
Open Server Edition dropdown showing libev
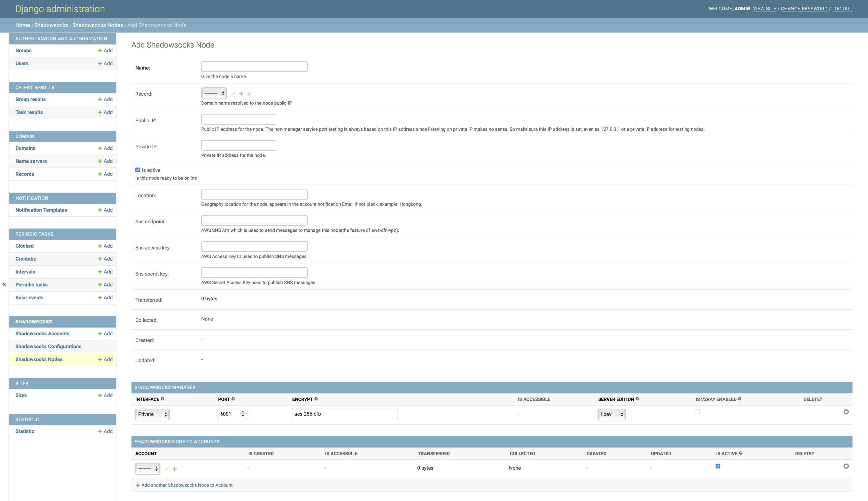611,414
